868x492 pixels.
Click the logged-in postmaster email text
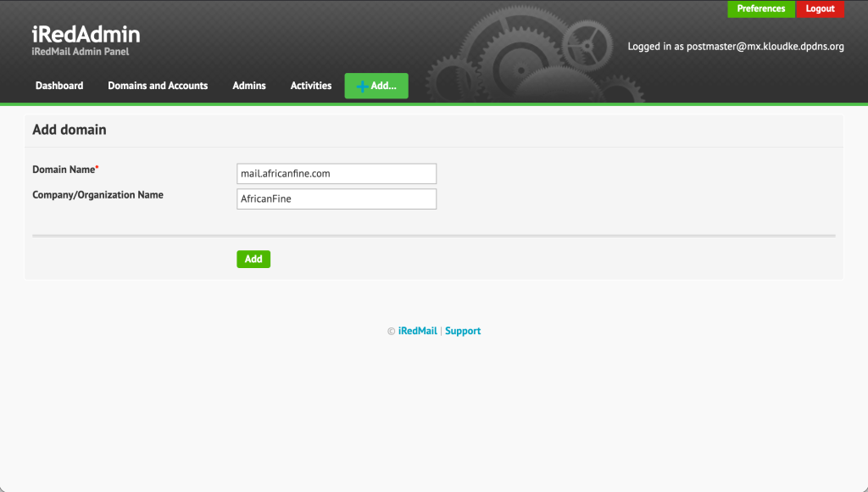[x=735, y=47]
